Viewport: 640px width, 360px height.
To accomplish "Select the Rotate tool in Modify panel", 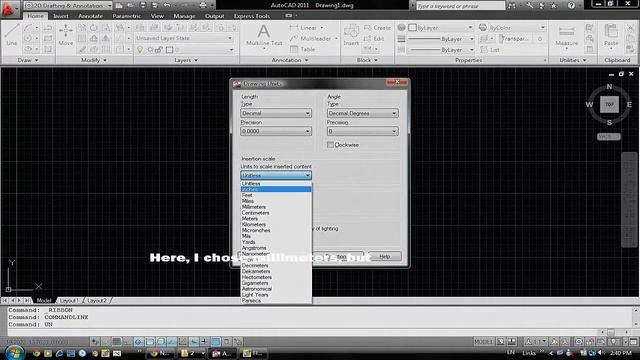I will click(x=94, y=28).
